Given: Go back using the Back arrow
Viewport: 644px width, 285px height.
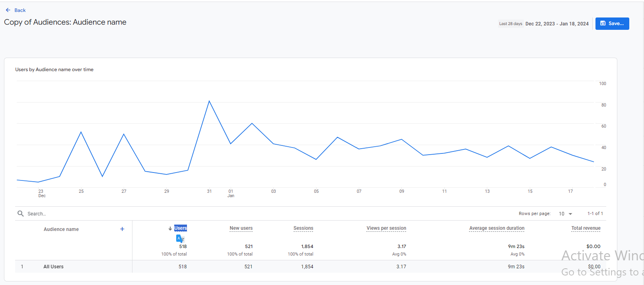Looking at the screenshot, I should [8, 10].
